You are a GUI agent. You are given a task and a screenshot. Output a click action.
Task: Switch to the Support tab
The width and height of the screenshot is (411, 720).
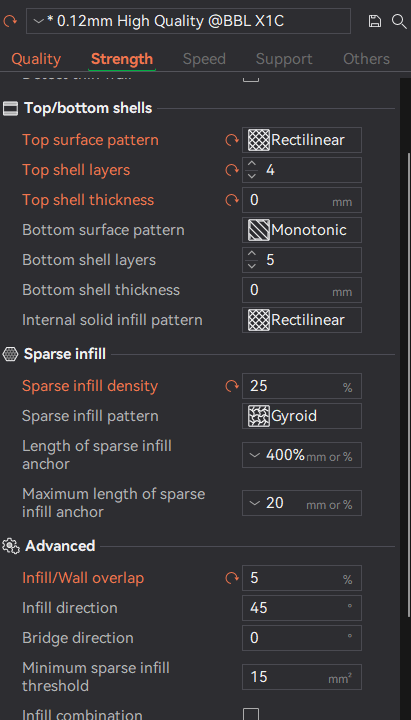[284, 59]
